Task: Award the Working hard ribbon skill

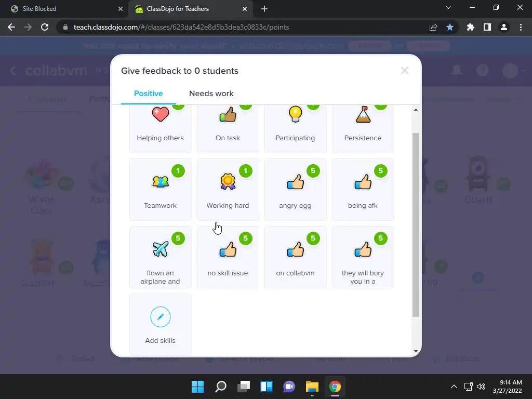Action: coord(228,190)
